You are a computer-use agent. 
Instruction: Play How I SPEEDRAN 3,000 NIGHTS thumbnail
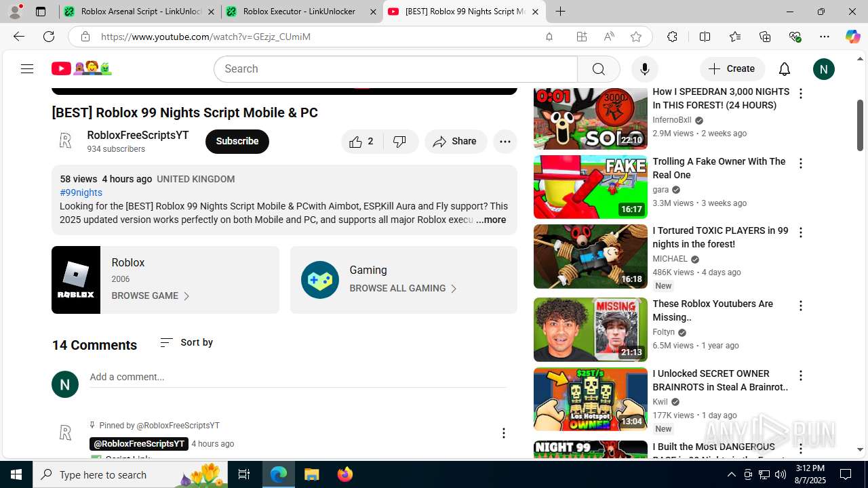click(x=591, y=119)
